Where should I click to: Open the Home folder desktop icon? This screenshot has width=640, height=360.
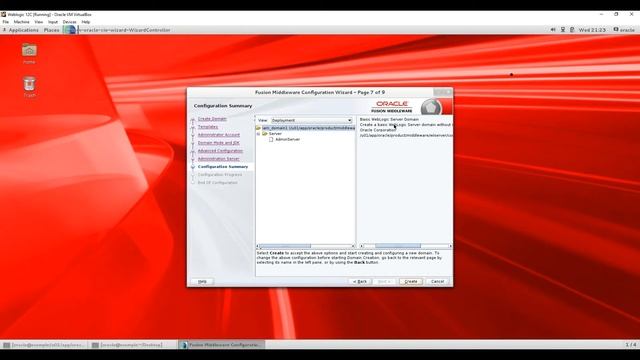tap(29, 53)
